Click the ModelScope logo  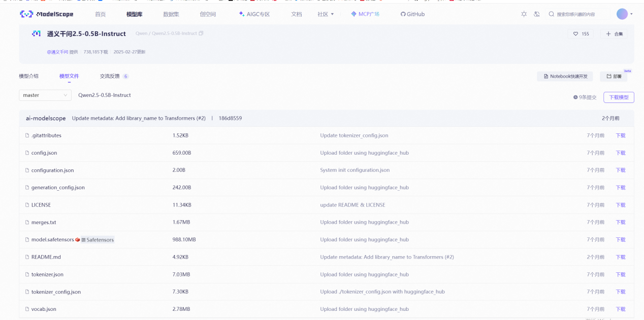tap(47, 14)
